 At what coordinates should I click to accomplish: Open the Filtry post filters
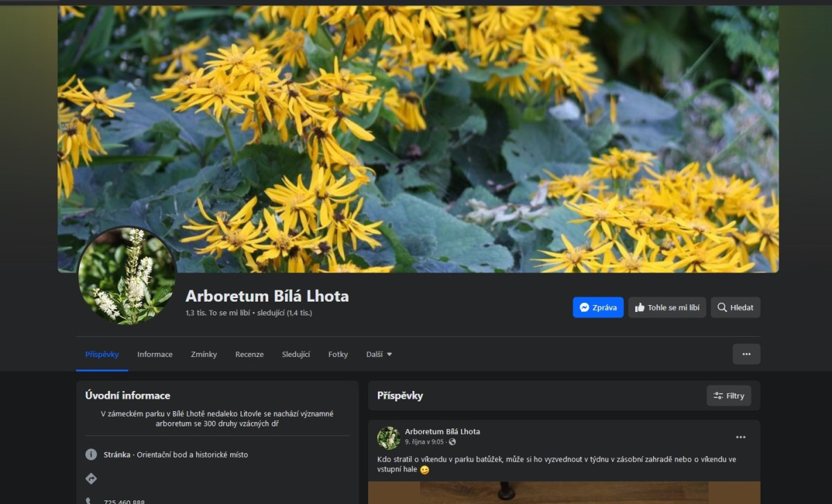tap(729, 396)
